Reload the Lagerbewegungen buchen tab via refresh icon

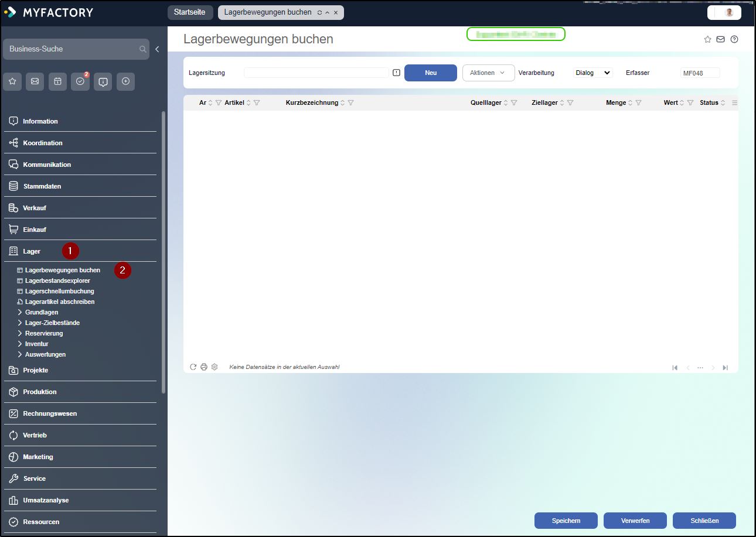[319, 12]
